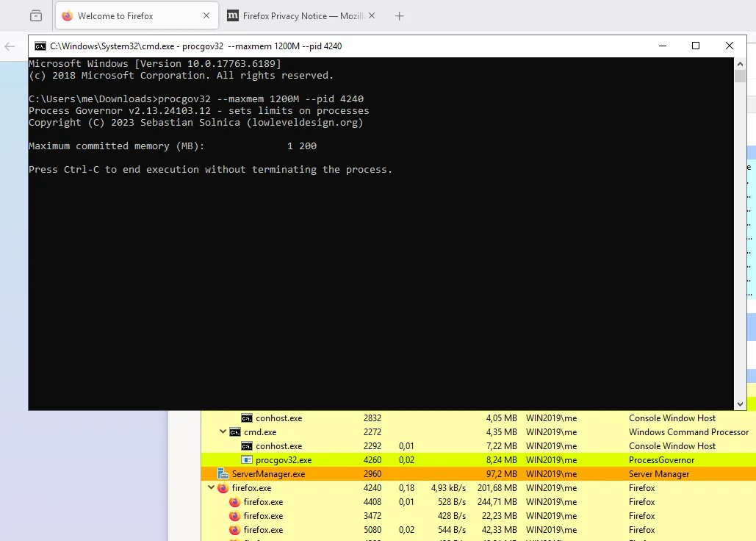Click conhost.exe icon for PID 2292
The height and width of the screenshot is (541, 756).
tap(246, 446)
